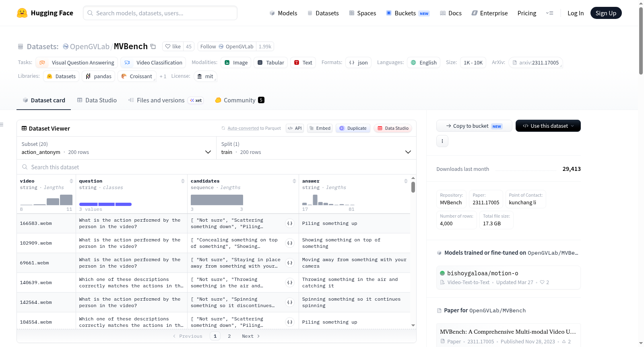Sort by the candidates column
The image size is (644, 347).
pyautogui.click(x=294, y=181)
